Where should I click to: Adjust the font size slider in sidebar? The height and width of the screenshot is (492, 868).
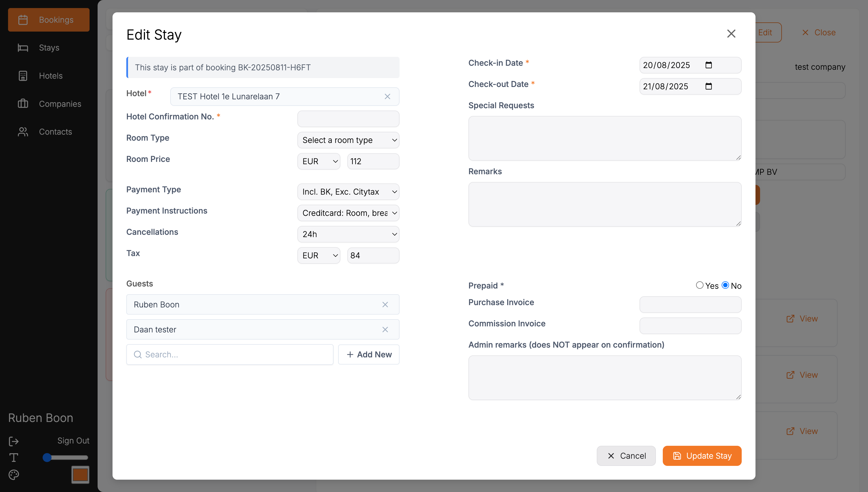click(x=65, y=458)
